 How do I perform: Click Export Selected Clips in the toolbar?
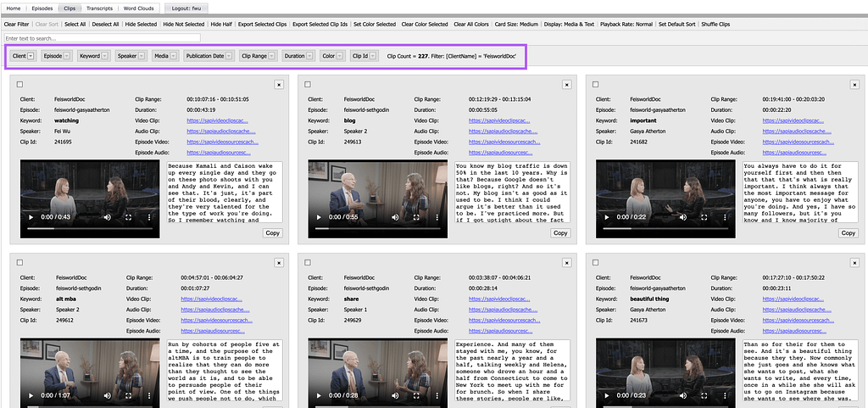[x=261, y=24]
